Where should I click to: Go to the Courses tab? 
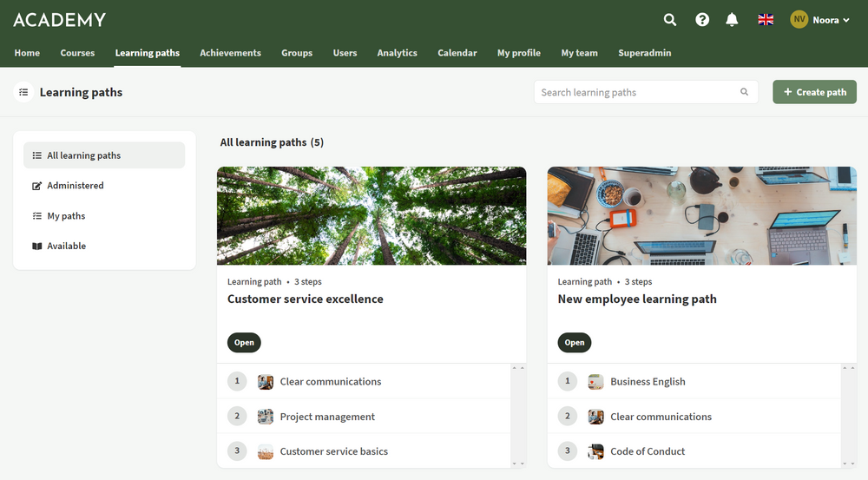click(x=77, y=53)
